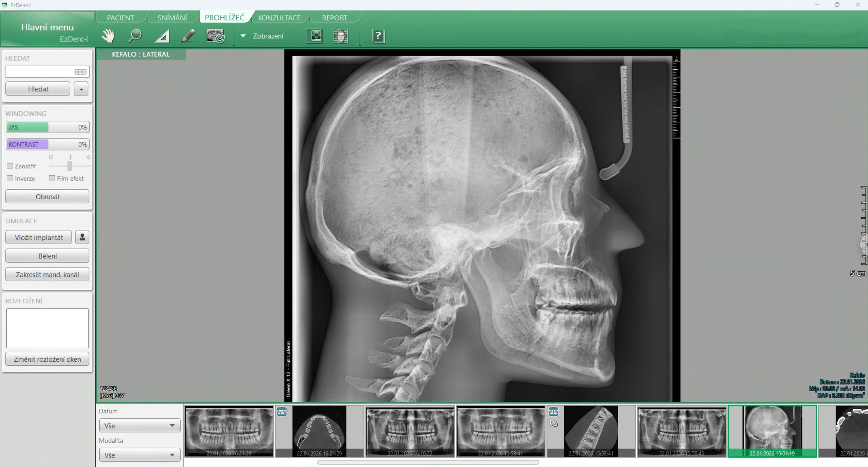Open the Modalita filter dropdown

pos(139,455)
